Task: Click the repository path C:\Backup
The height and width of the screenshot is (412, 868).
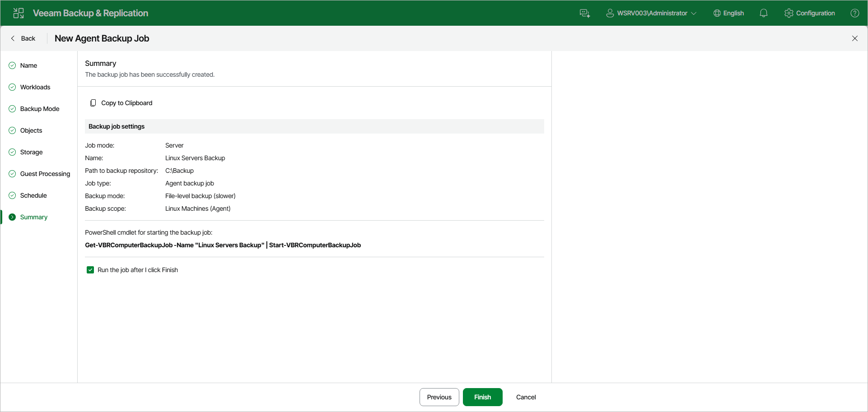Action: point(179,171)
